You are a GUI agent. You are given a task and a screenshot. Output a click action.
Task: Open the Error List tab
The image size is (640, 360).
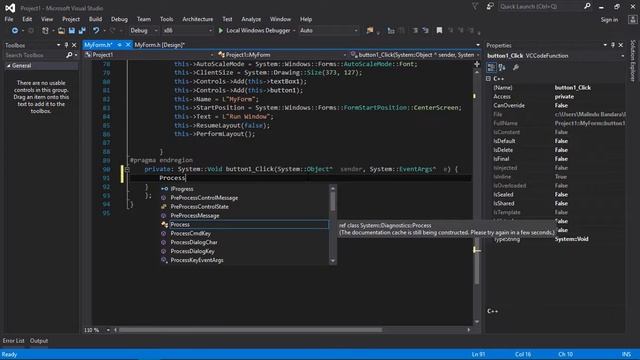pos(13,341)
